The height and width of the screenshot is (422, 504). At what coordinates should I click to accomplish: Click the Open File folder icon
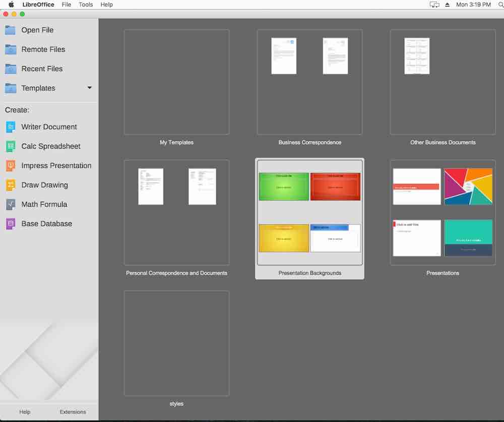coord(10,30)
